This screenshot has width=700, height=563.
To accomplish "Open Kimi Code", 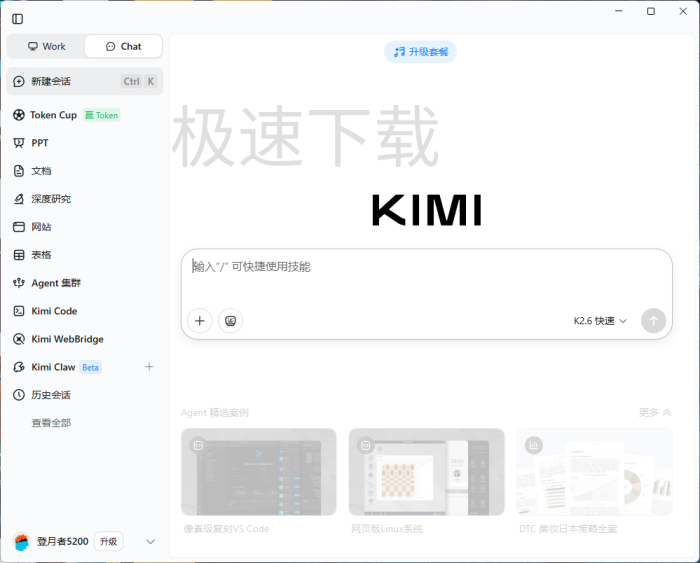I will pos(85,311).
